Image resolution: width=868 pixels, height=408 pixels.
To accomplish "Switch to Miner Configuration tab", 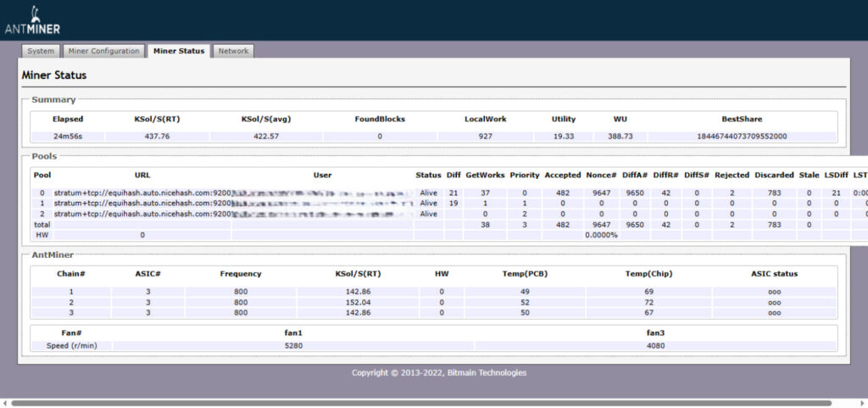I will 103,51.
